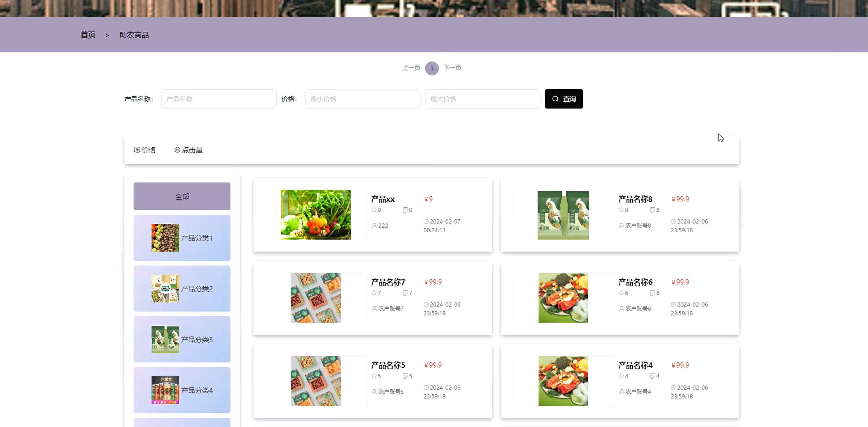
Task: Open 产品xx vegetable thumbnail
Action: [x=316, y=214]
